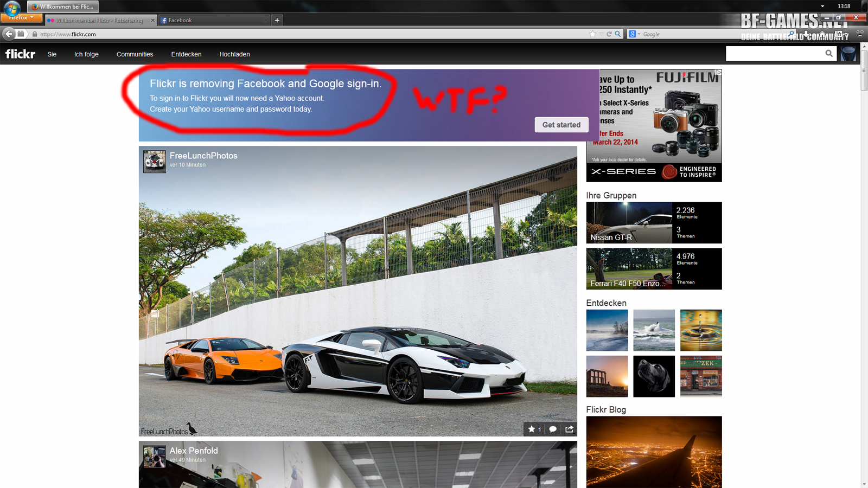Click the padlock site identity icon
The height and width of the screenshot is (488, 868).
tap(35, 34)
